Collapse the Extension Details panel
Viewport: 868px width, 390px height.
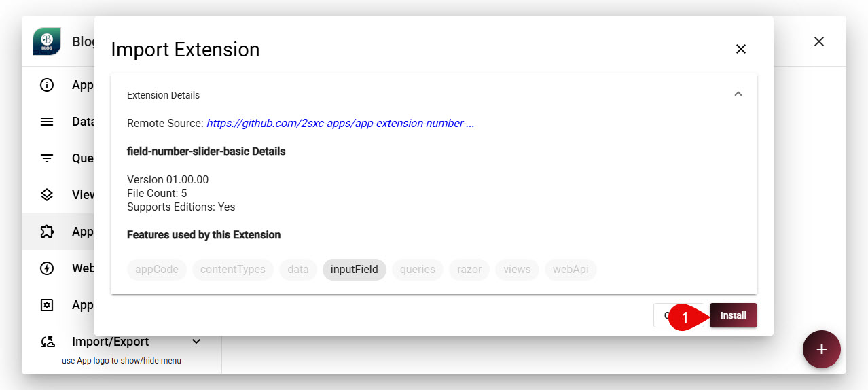pyautogui.click(x=738, y=94)
